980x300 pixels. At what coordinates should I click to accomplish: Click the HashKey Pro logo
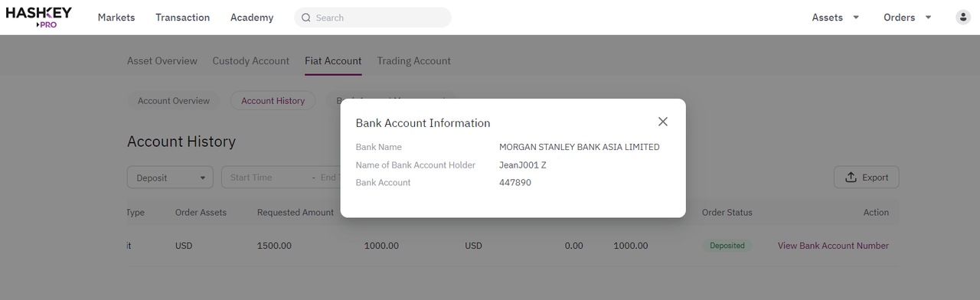click(39, 17)
